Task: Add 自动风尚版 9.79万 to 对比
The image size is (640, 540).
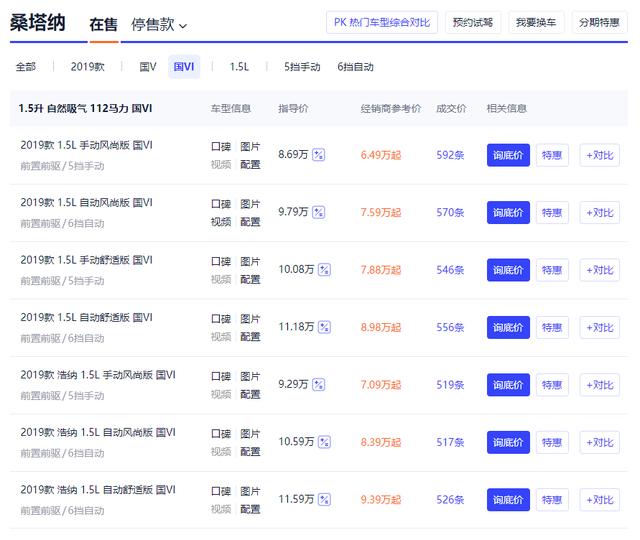Action: pyautogui.click(x=600, y=213)
